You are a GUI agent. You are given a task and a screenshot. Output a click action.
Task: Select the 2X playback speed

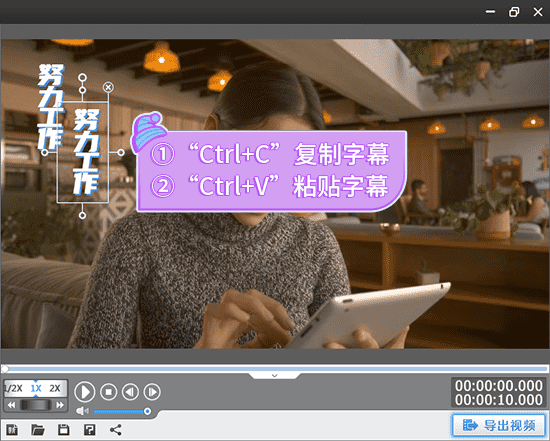click(55, 388)
